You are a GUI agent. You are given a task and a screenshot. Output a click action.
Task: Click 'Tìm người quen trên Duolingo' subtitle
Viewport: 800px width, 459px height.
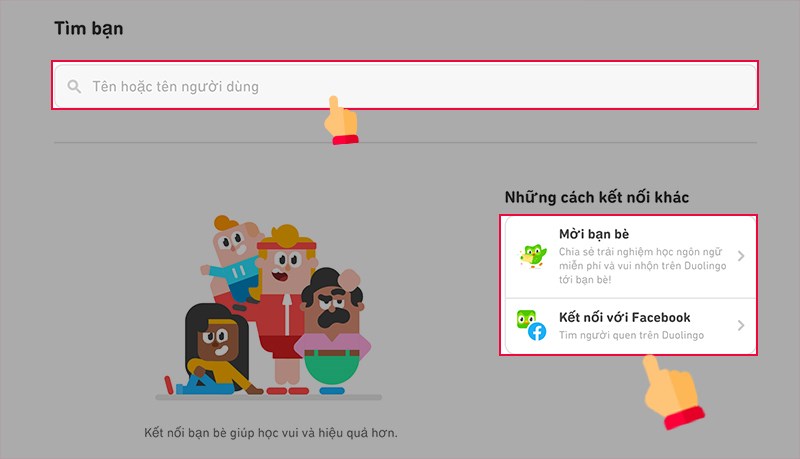[x=631, y=335]
